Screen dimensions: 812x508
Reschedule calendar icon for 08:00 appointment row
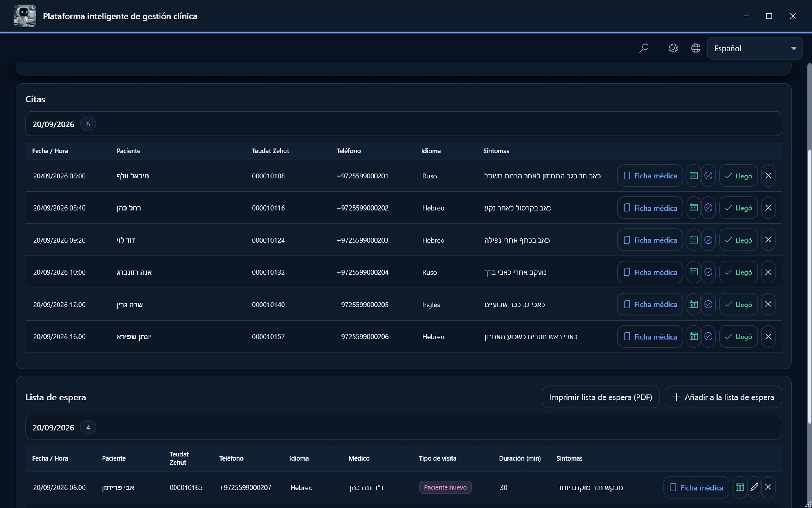click(694, 175)
